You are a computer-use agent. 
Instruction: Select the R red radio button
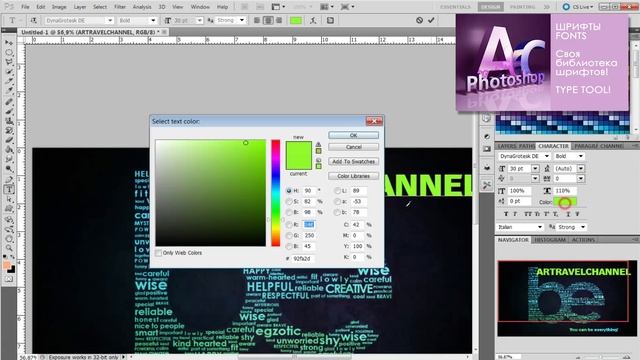pyautogui.click(x=289, y=224)
